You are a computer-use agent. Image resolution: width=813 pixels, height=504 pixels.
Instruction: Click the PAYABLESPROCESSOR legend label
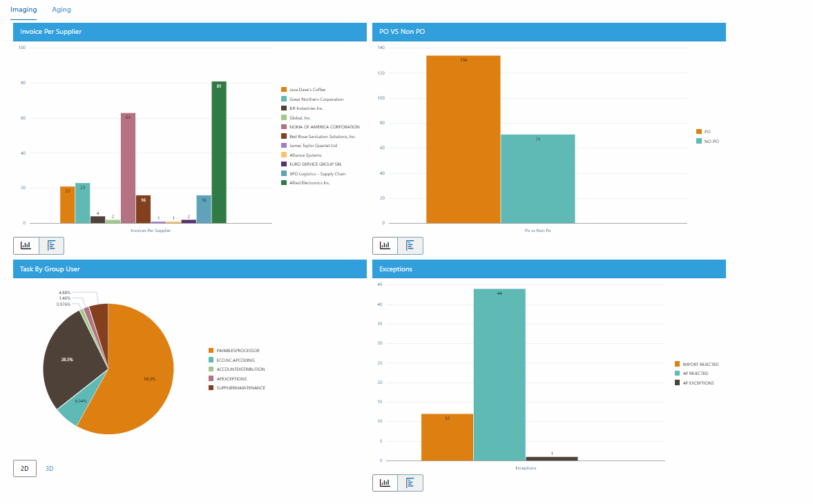pyautogui.click(x=238, y=351)
